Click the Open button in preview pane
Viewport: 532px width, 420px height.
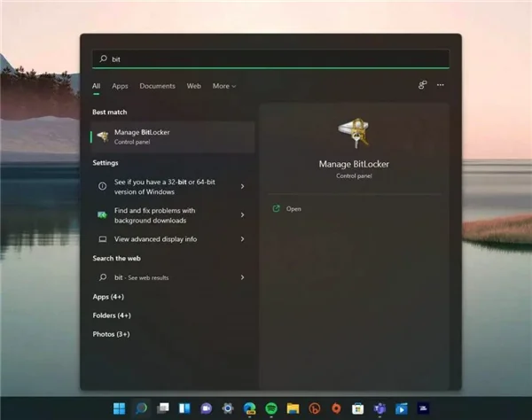coord(287,209)
